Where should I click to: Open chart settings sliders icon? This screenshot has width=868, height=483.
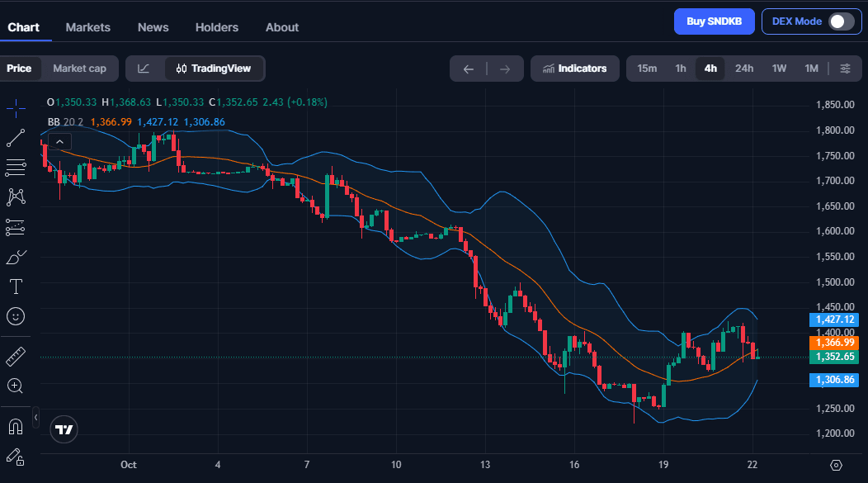[845, 69]
